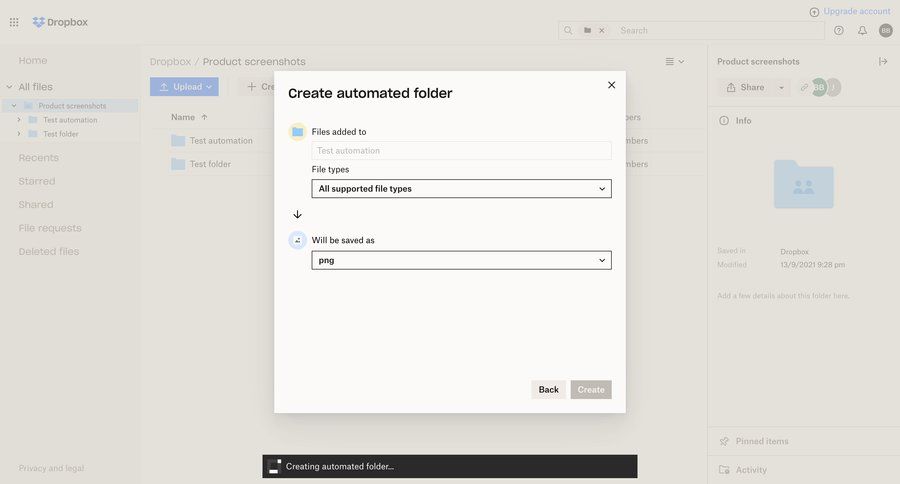The height and width of the screenshot is (484, 900).
Task: Click the Dropbox logo
Action: pyautogui.click(x=60, y=22)
